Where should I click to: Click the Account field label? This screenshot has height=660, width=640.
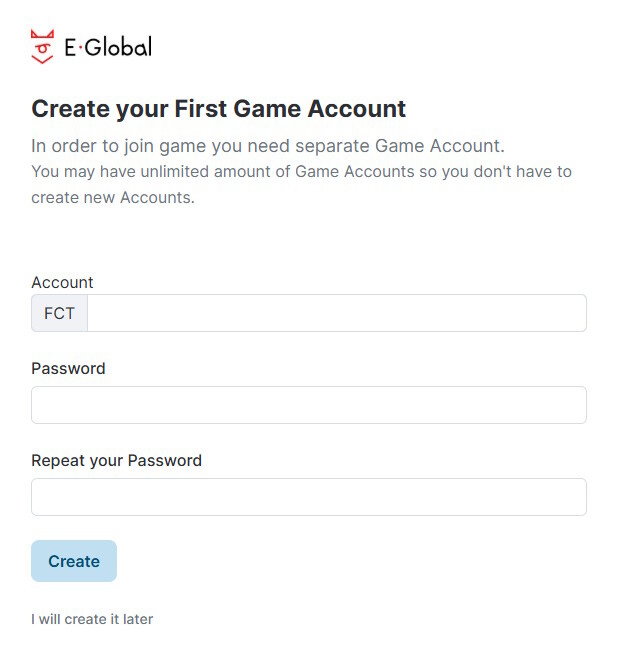click(62, 283)
